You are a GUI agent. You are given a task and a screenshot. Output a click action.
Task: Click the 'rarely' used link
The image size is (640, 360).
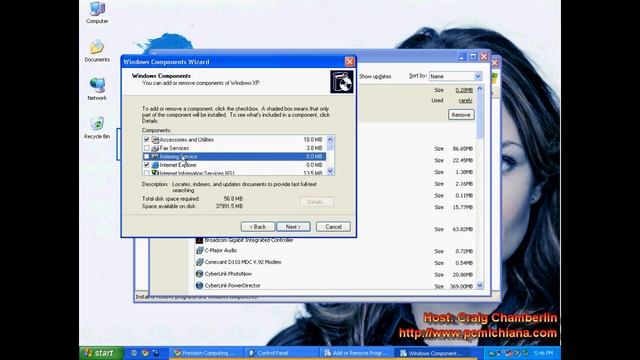(x=465, y=100)
